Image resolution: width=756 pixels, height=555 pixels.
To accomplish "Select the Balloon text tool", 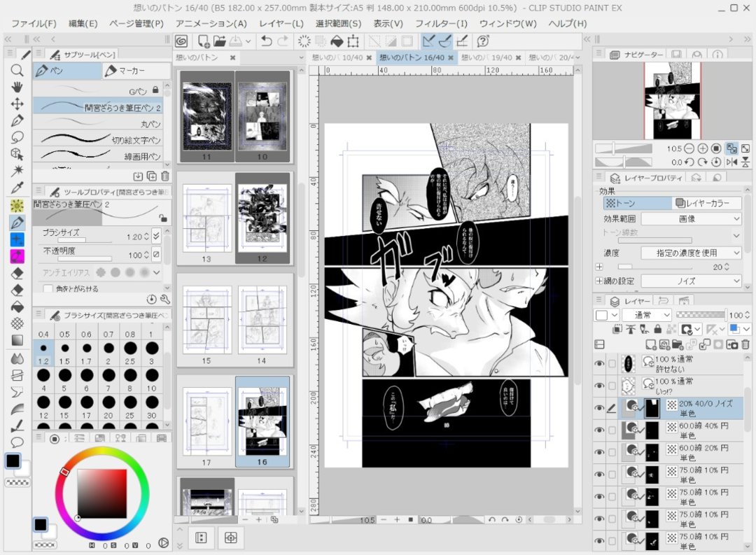I will 17,442.
